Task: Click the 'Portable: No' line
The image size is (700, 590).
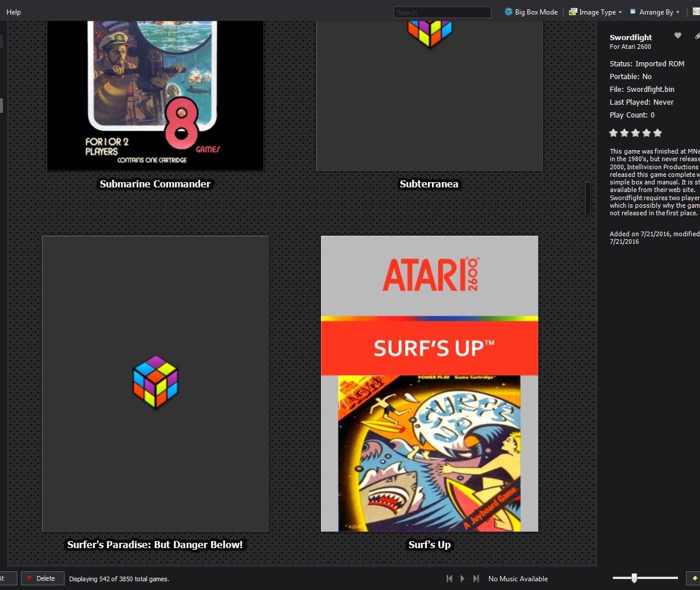Action: [631, 77]
